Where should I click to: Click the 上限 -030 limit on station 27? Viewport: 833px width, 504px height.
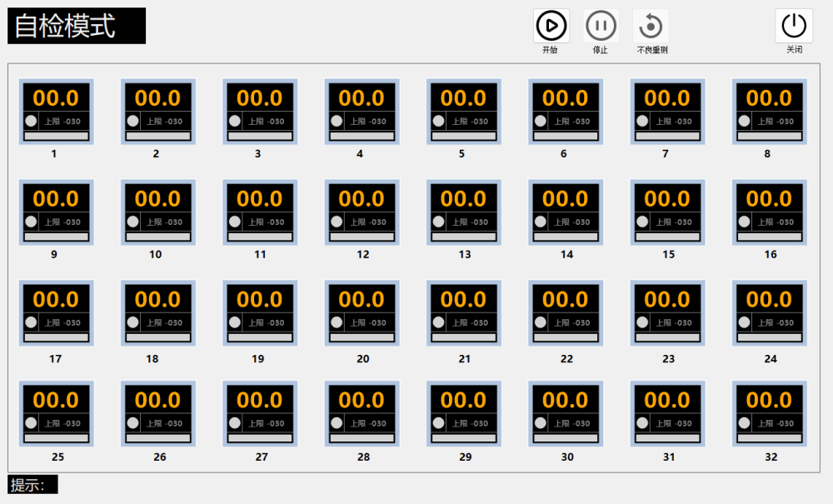tap(265, 423)
